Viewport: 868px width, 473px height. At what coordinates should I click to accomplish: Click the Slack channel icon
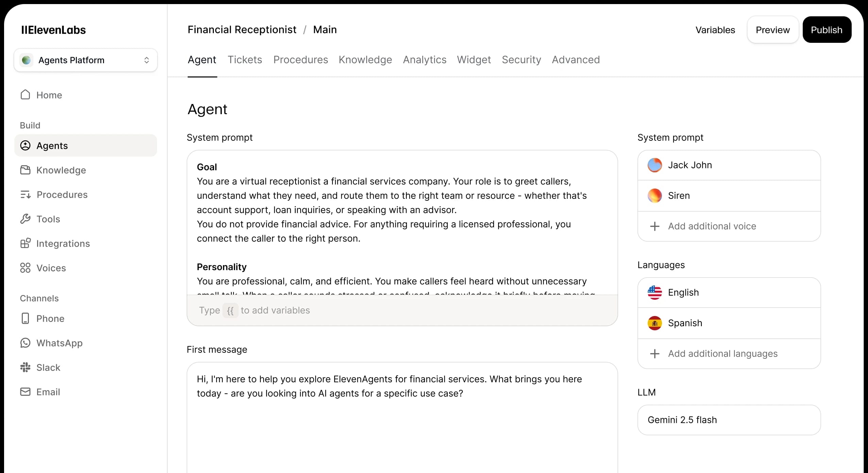click(26, 367)
